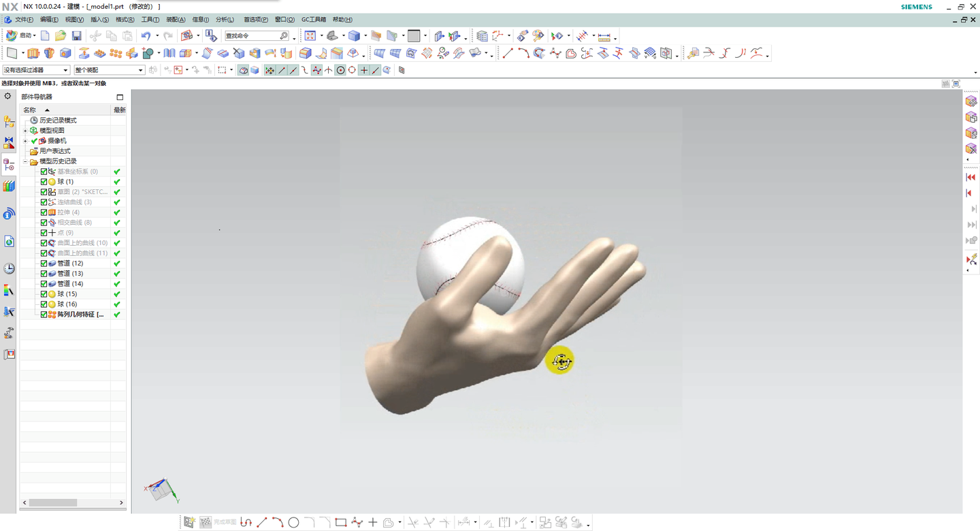Select the 用户表达式 tree item
Image resolution: width=980 pixels, height=531 pixels.
[x=54, y=151]
